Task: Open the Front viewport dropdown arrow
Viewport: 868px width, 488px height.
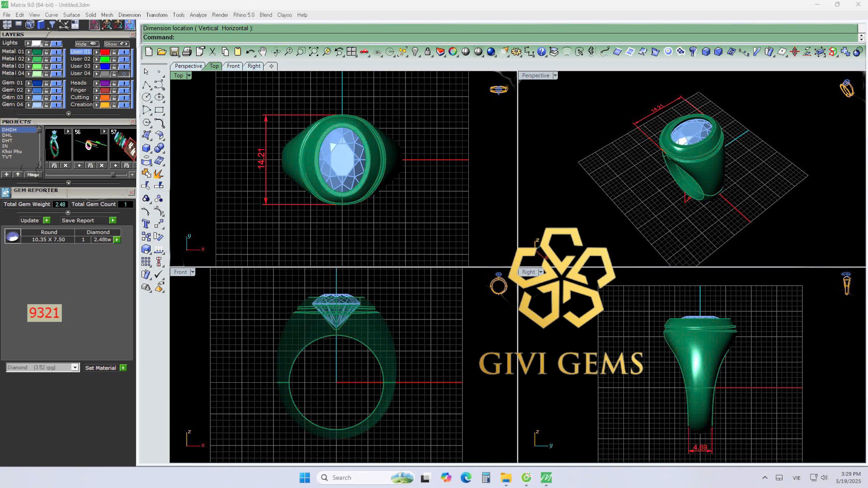Action: (x=193, y=272)
